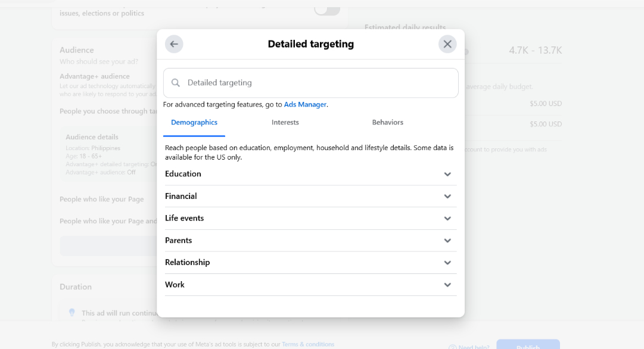This screenshot has height=349, width=644.
Task: Select People who like your Page option
Action: click(101, 199)
